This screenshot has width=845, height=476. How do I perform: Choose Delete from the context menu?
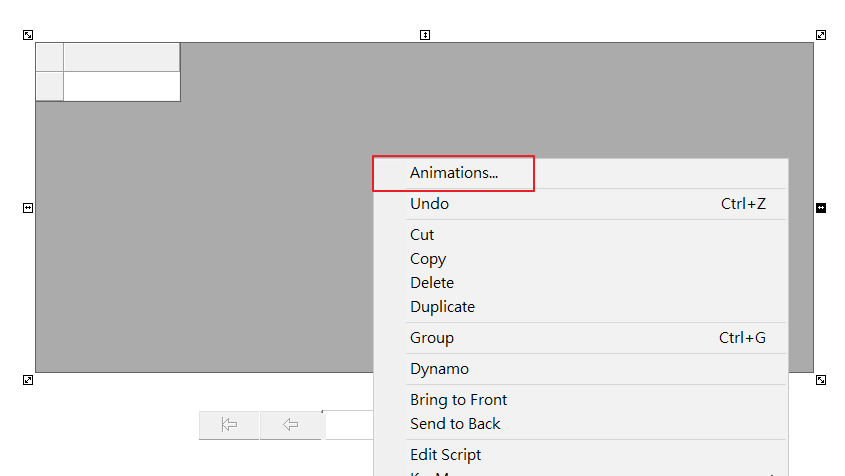(580, 282)
